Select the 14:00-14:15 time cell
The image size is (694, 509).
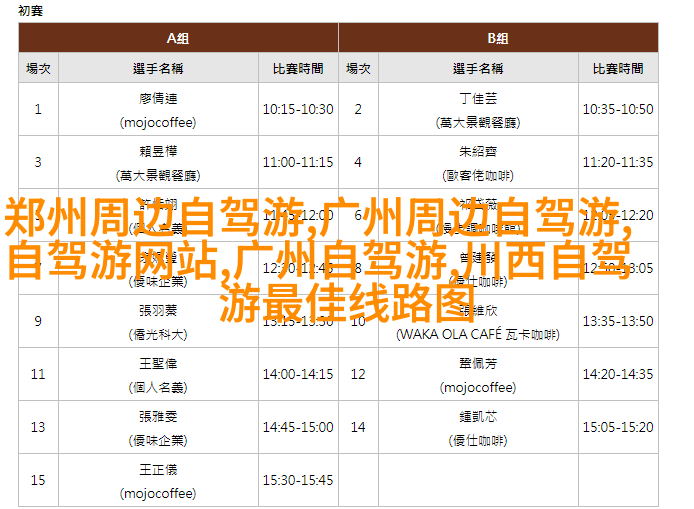(x=298, y=374)
